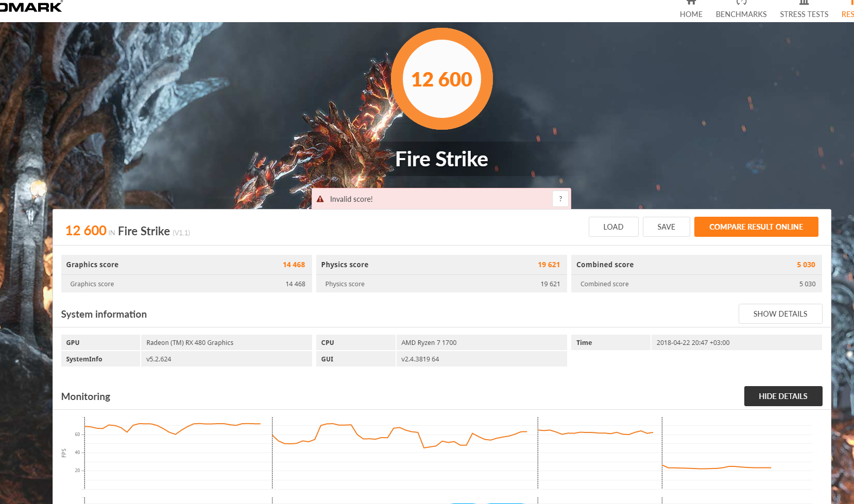Click "Radeon (TM) RX 480 Graphics" value
Screen dimensions: 854x504
tap(190, 342)
